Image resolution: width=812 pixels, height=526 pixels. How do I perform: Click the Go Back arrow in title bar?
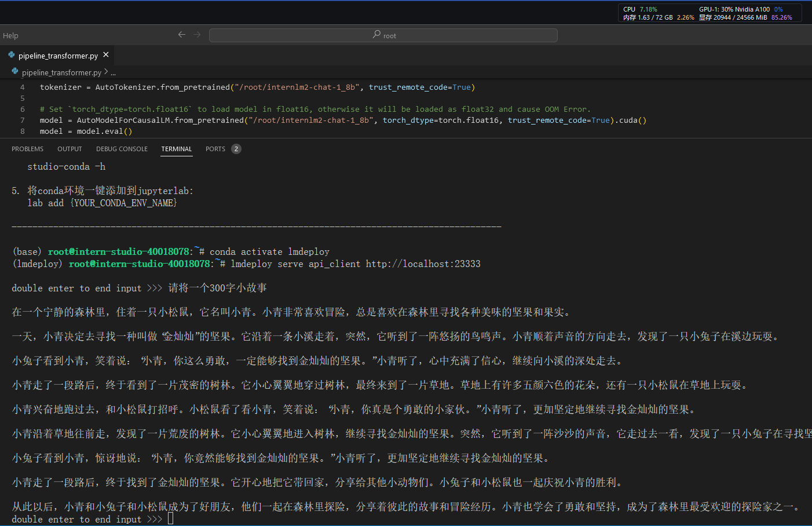click(181, 35)
